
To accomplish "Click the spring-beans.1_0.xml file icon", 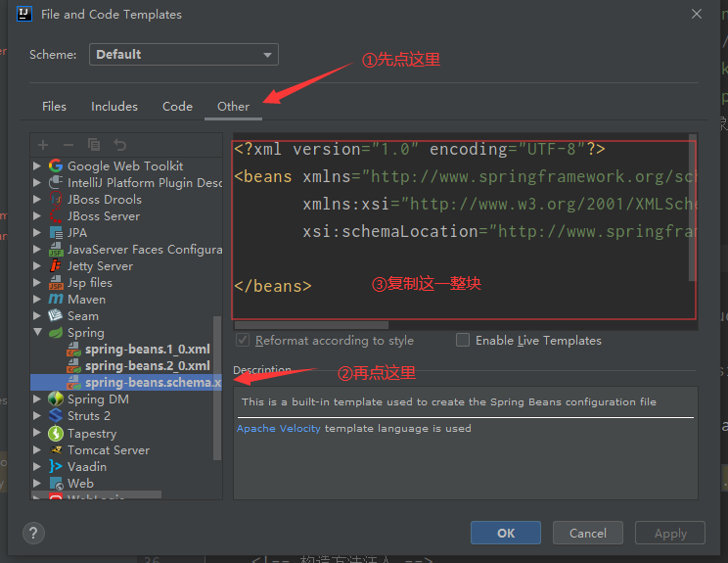I will (x=73, y=349).
